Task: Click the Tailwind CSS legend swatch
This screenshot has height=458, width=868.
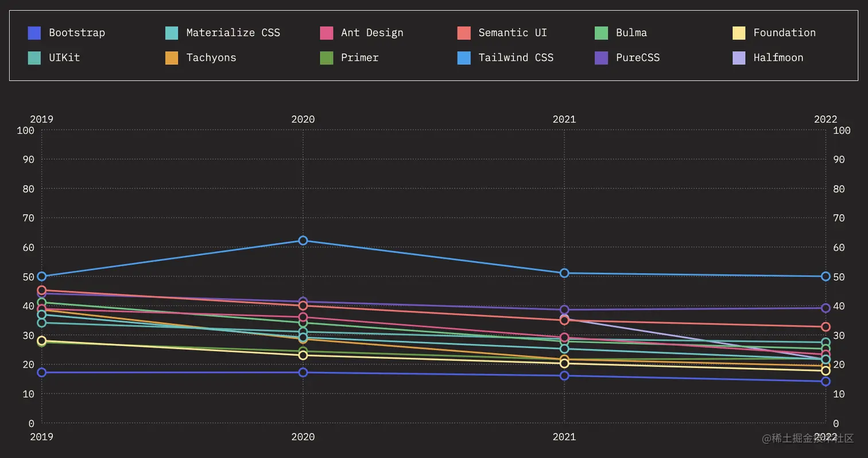Action: (464, 57)
